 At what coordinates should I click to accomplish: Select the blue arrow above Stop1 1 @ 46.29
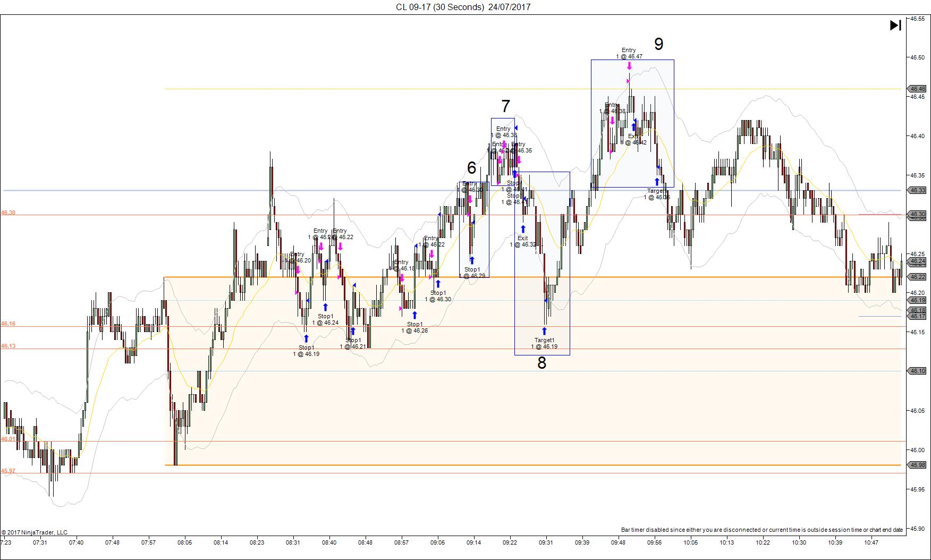pyautogui.click(x=472, y=261)
